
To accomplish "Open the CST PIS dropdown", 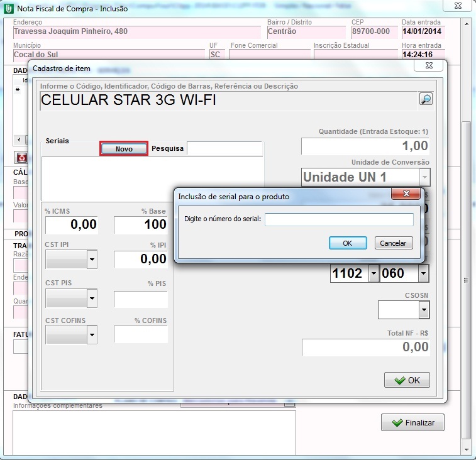I will 92,298.
